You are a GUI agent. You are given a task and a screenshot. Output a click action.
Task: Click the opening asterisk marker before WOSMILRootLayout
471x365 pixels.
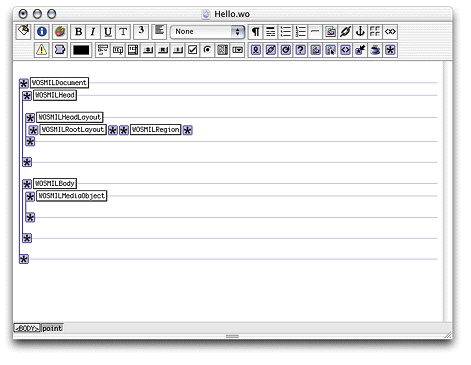click(33, 130)
